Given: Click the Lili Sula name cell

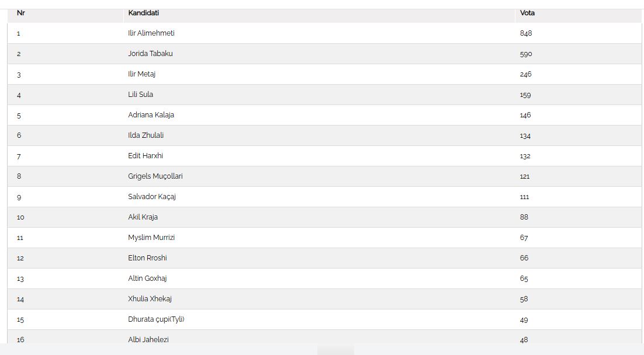Looking at the screenshot, I should [x=140, y=95].
